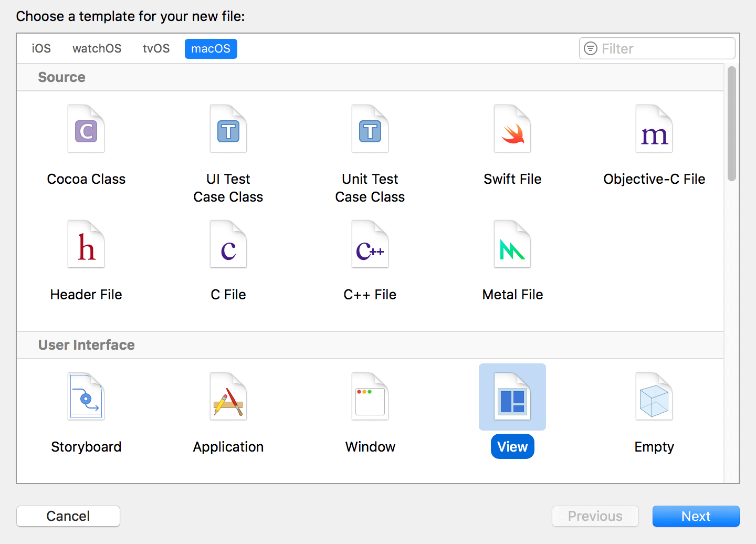Screen dimensions: 756x544
Task: Pick the Unit Test Case Class template
Action: coord(370,129)
